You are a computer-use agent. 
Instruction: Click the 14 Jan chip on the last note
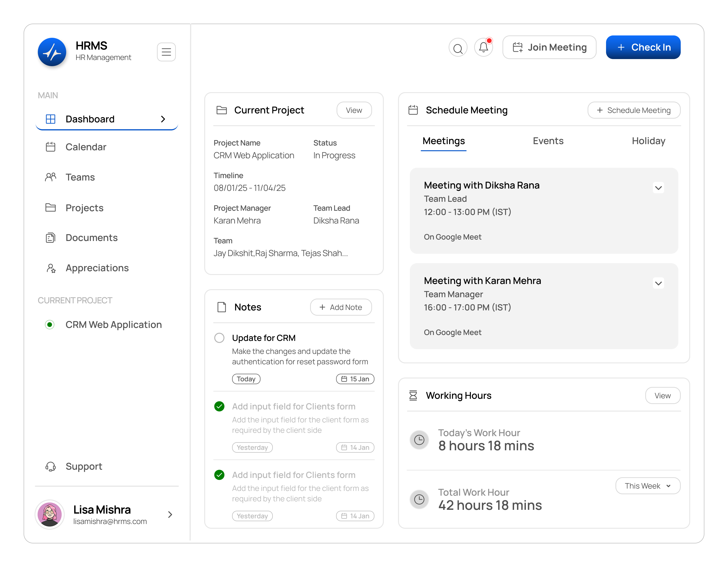pos(355,516)
